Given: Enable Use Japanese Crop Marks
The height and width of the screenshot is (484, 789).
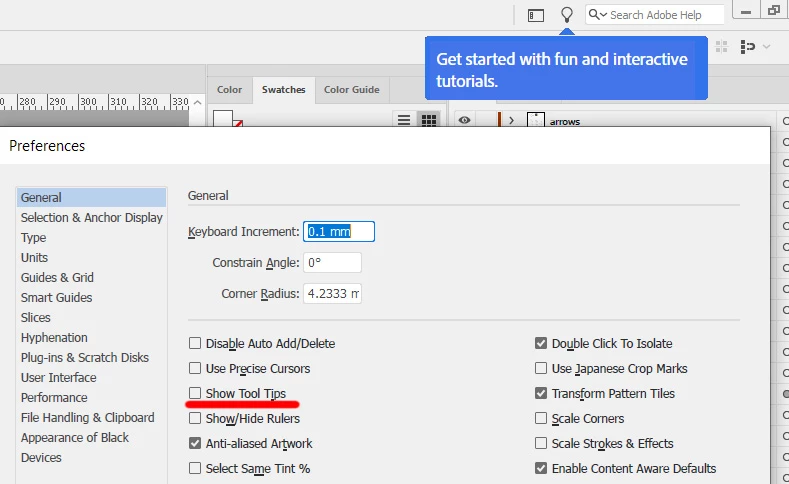Looking at the screenshot, I should click(541, 368).
